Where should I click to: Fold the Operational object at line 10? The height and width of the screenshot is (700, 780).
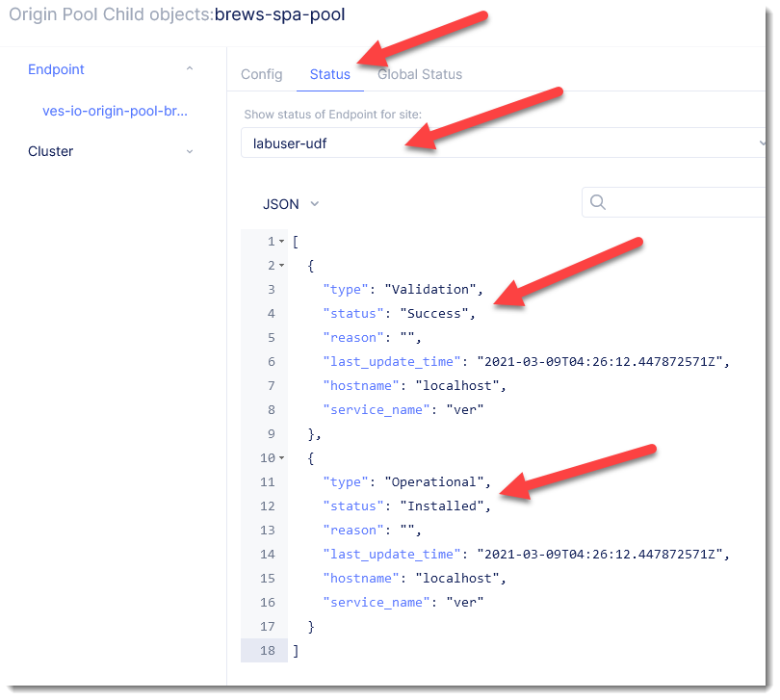tap(281, 458)
